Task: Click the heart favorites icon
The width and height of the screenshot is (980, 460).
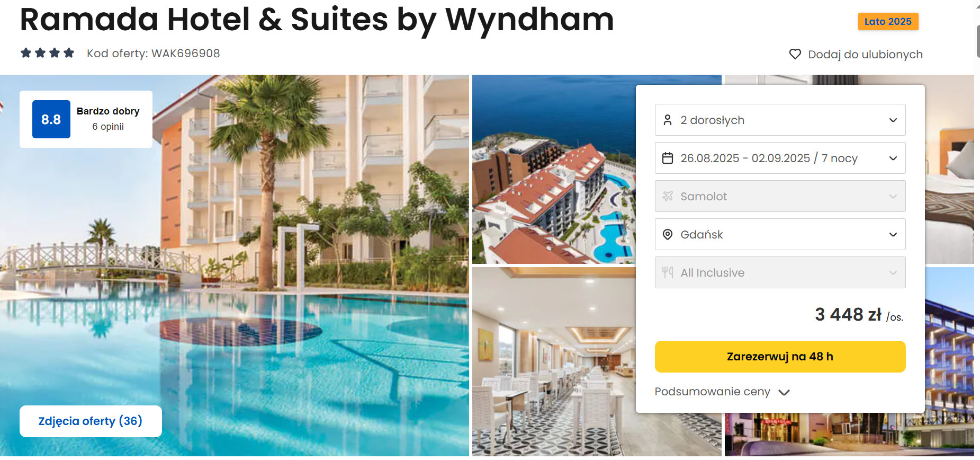Action: point(795,54)
